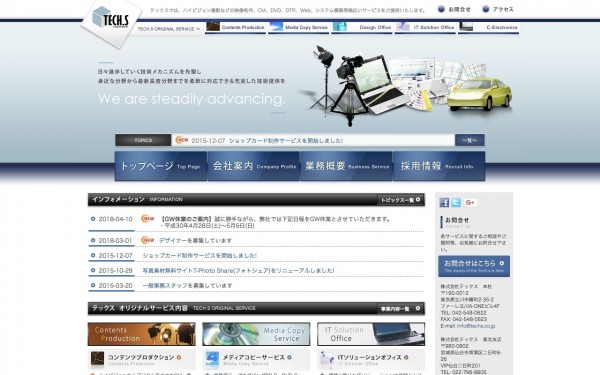Click トピックス一覧 button

pyautogui.click(x=401, y=200)
